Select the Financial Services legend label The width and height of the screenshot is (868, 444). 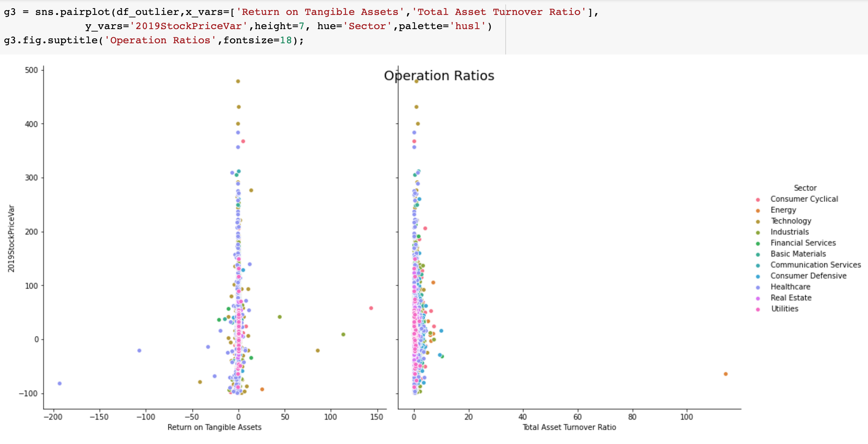(803, 243)
